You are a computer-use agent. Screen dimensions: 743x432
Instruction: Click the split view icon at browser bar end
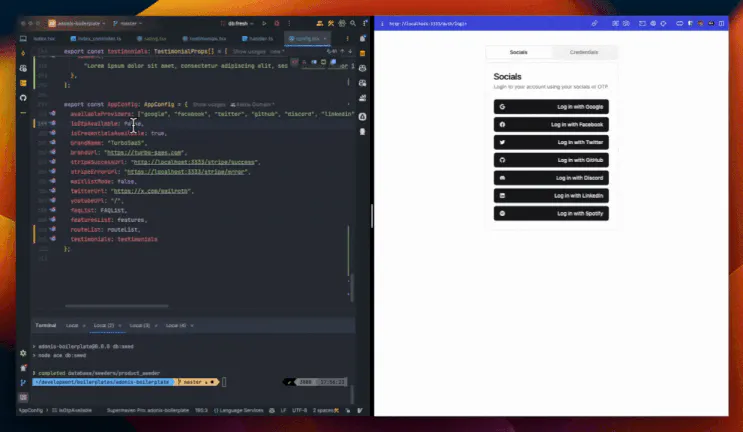click(x=721, y=23)
